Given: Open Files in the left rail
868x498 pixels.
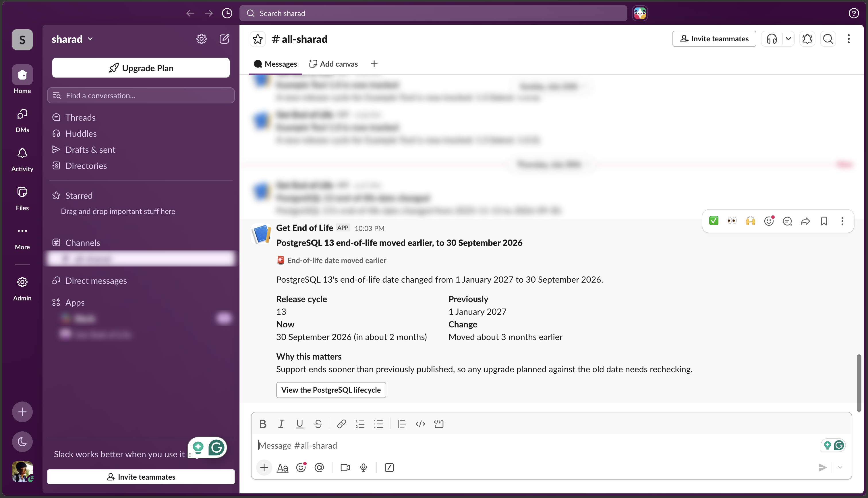Looking at the screenshot, I should coord(22,198).
